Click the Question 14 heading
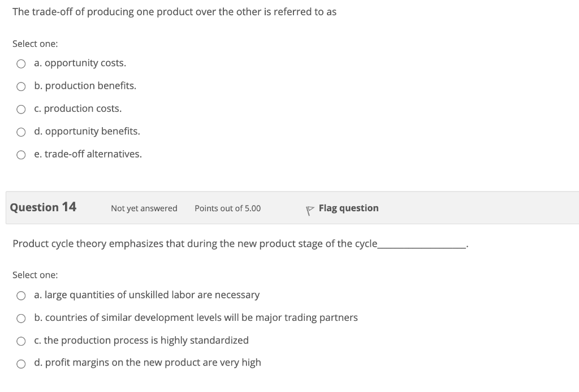This screenshot has width=579, height=392. (x=42, y=207)
